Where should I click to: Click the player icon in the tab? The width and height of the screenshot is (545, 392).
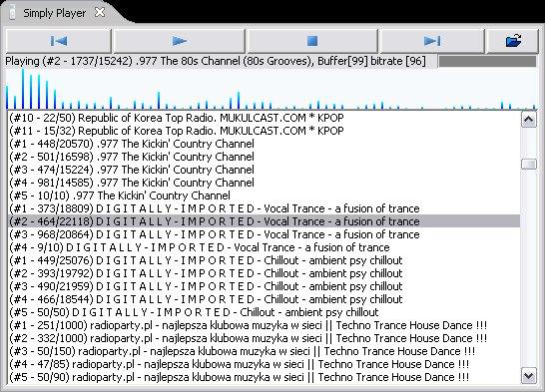12,13
